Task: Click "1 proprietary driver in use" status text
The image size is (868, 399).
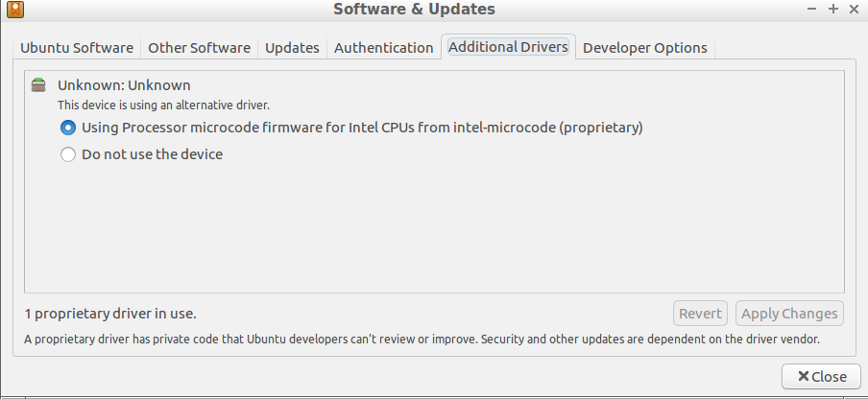Action: [x=110, y=314]
